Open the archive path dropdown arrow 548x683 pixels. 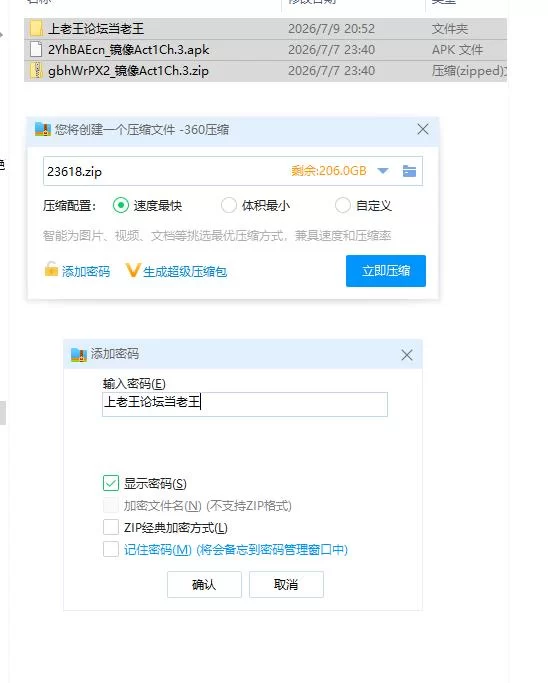coord(382,171)
